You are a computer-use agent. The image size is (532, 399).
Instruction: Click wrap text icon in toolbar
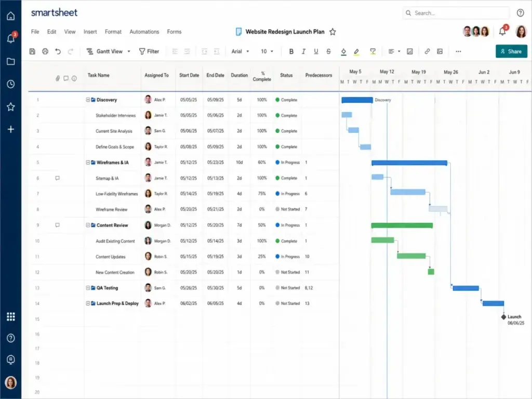tap(410, 51)
